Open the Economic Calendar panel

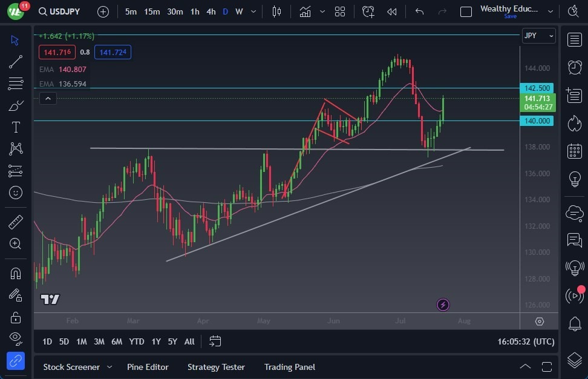pos(574,151)
